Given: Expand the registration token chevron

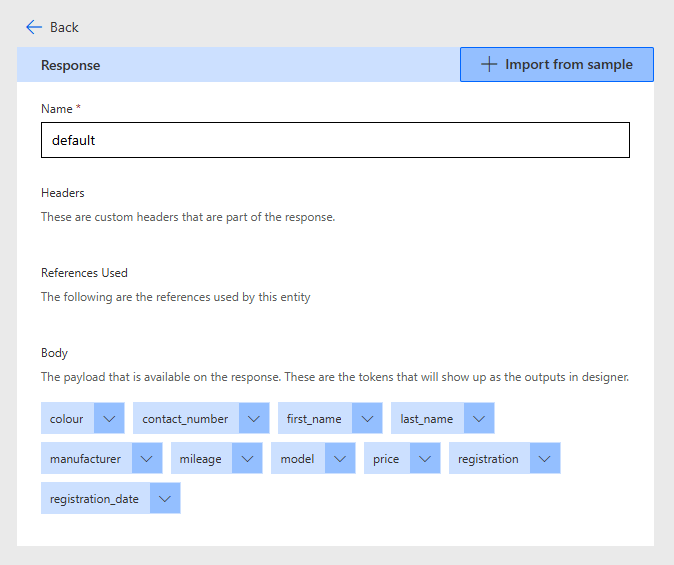Looking at the screenshot, I should tap(545, 459).
